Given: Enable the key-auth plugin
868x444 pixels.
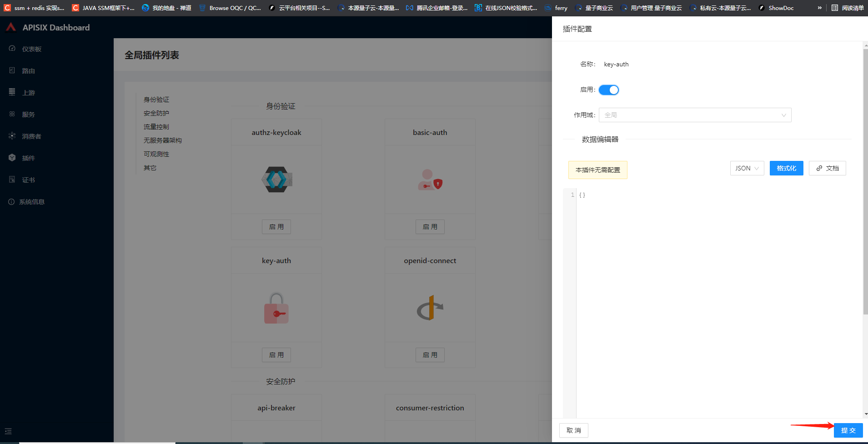Looking at the screenshot, I should click(276, 355).
